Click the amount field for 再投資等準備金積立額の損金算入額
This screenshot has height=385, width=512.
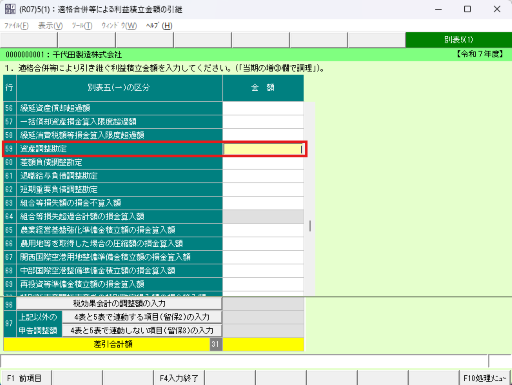pyautogui.click(x=263, y=284)
